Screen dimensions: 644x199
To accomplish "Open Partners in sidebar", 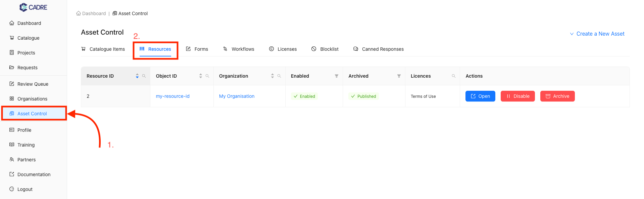I will click(34, 160).
